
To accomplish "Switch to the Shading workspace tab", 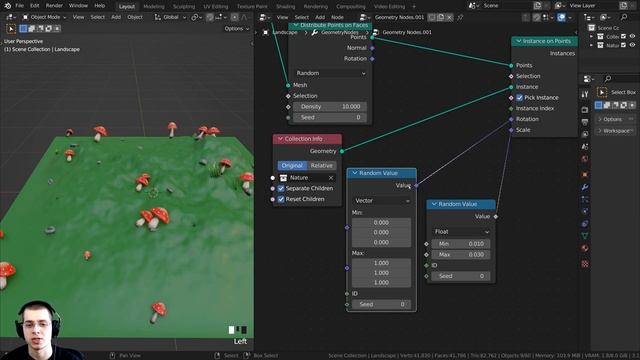I will click(x=285, y=7).
